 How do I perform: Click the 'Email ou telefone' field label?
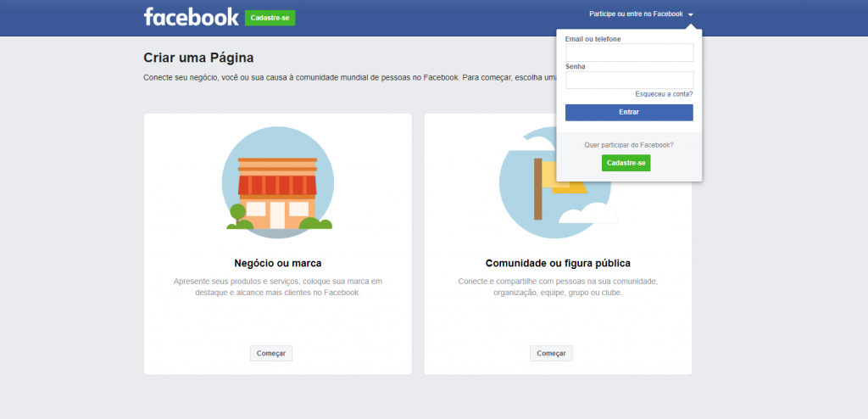587,39
